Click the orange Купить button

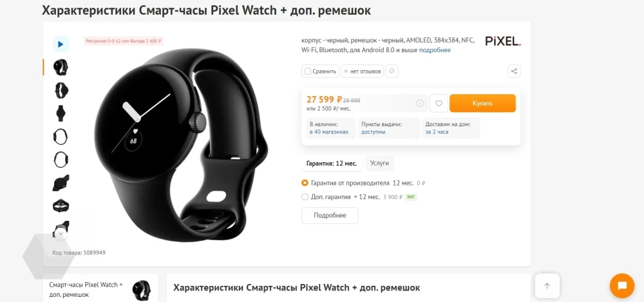point(482,104)
